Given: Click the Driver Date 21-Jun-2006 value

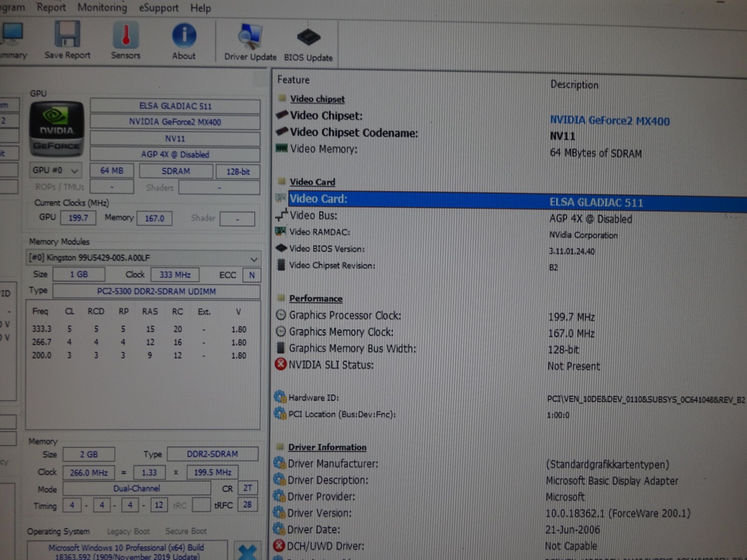Looking at the screenshot, I should tap(572, 530).
